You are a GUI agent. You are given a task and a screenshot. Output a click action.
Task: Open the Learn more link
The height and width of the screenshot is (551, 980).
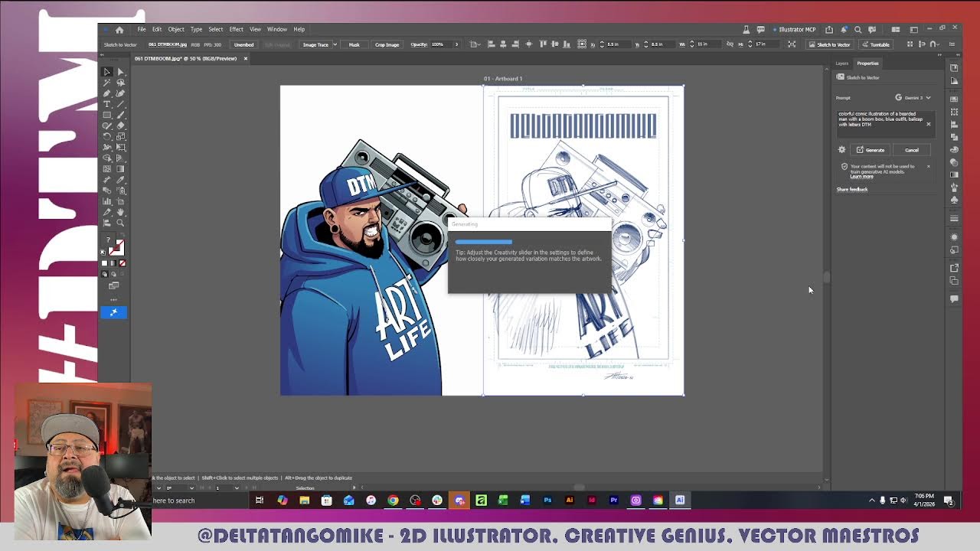pos(861,177)
